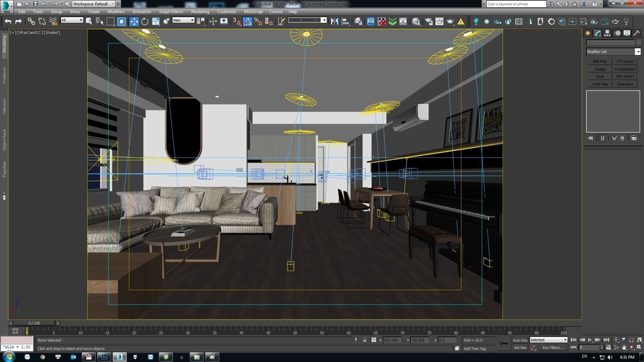
Task: Open the Modifiers menu
Action: tap(116, 11)
